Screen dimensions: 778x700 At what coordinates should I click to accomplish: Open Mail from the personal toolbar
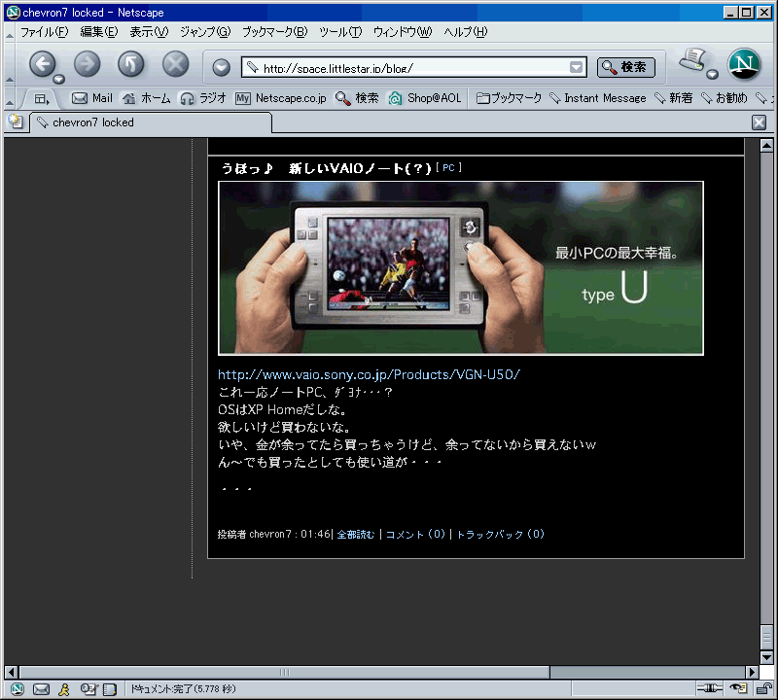(x=92, y=98)
